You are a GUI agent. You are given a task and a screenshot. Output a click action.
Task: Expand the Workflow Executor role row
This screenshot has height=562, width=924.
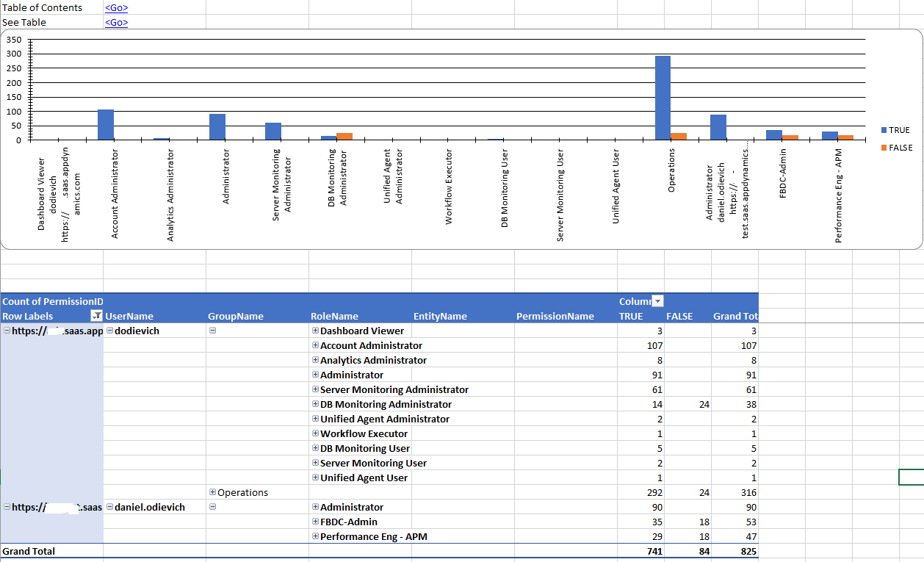(x=316, y=433)
